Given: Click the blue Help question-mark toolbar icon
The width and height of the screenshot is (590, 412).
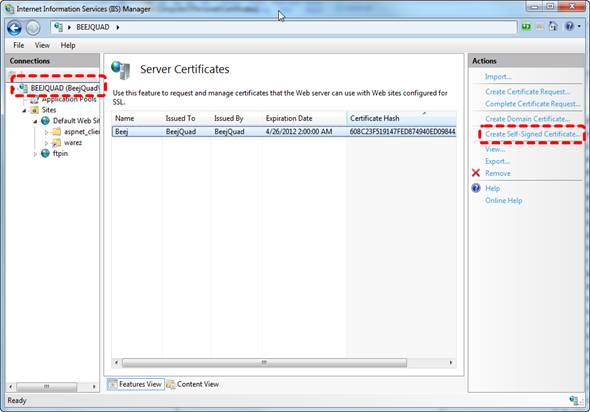Looking at the screenshot, I should point(569,26).
